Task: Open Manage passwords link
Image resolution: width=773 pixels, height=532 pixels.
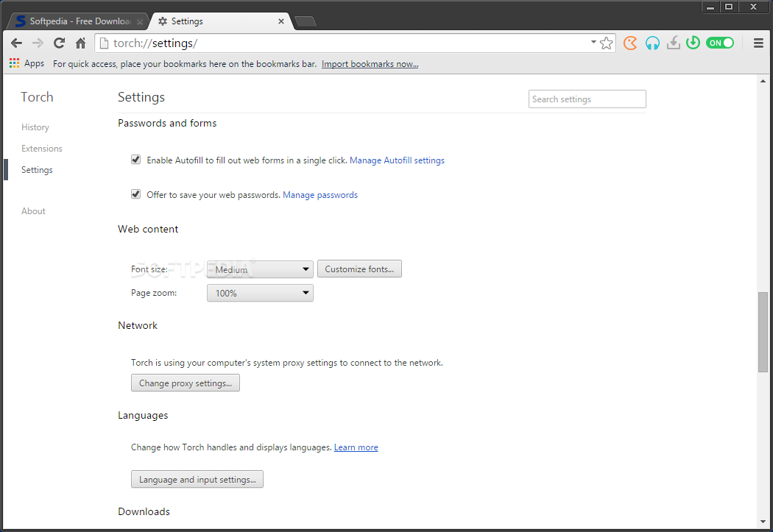Action: click(x=320, y=195)
